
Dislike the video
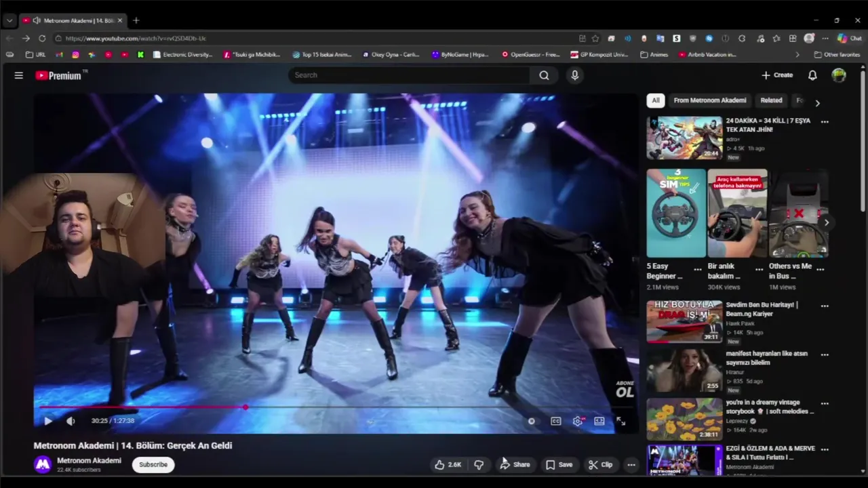[x=479, y=464]
